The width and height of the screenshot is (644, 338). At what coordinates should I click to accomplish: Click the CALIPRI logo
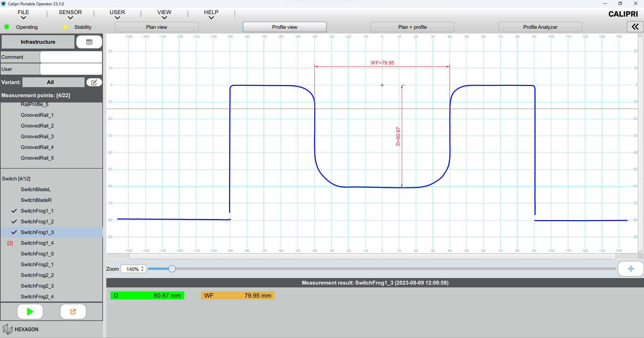623,14
